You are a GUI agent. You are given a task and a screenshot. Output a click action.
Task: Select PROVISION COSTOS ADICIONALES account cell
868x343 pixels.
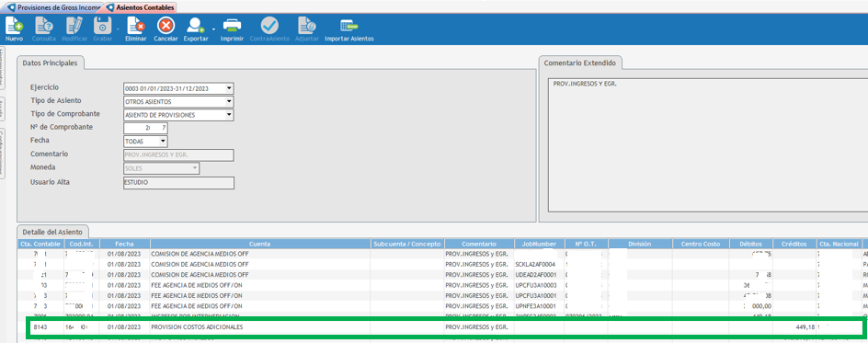point(259,327)
